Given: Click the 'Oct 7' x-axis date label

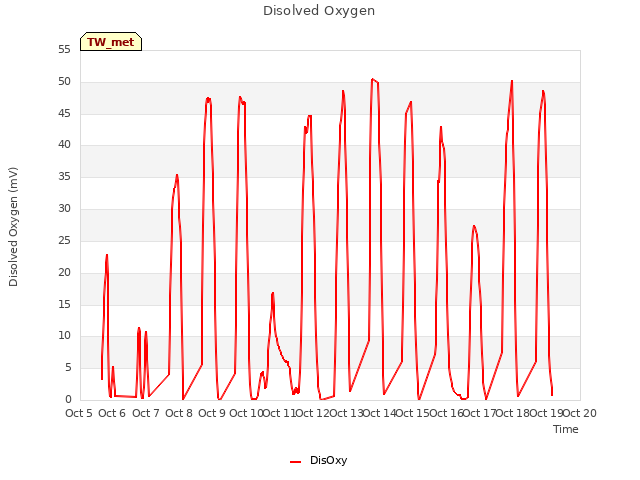Looking at the screenshot, I should [x=145, y=413].
